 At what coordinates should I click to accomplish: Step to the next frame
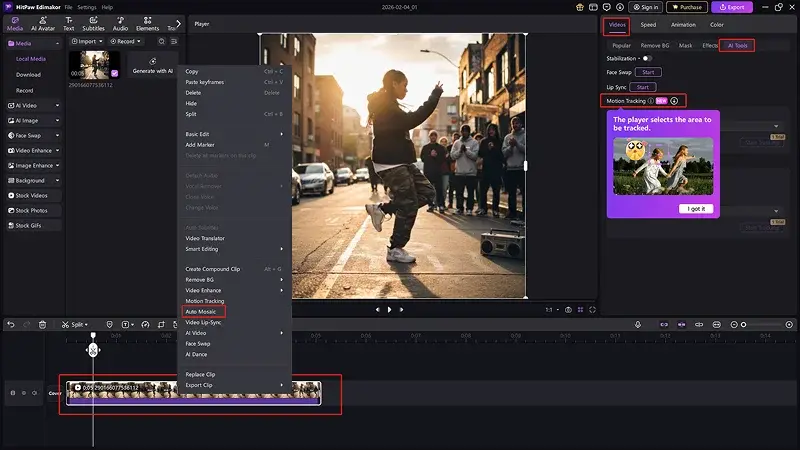402,310
